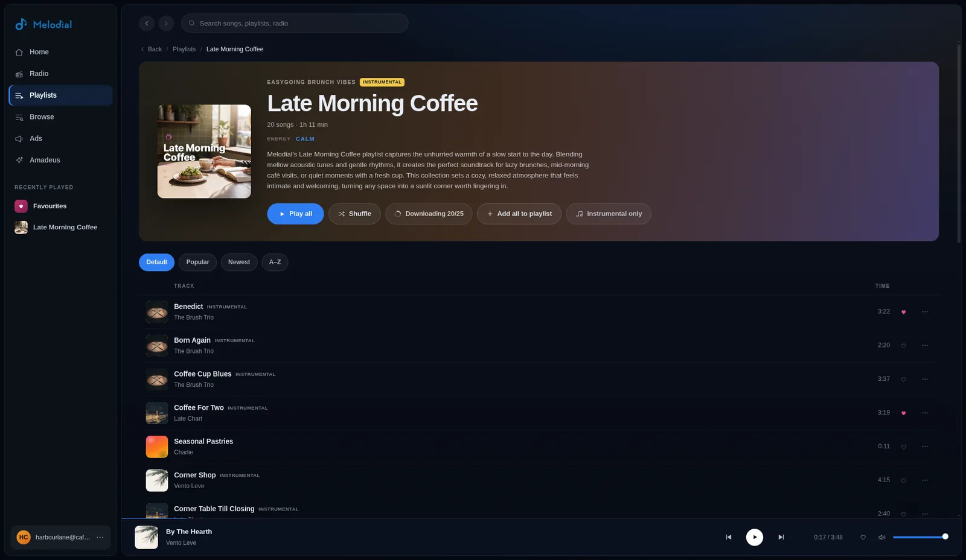Skip to the next track
The width and height of the screenshot is (966, 560).
point(781,538)
